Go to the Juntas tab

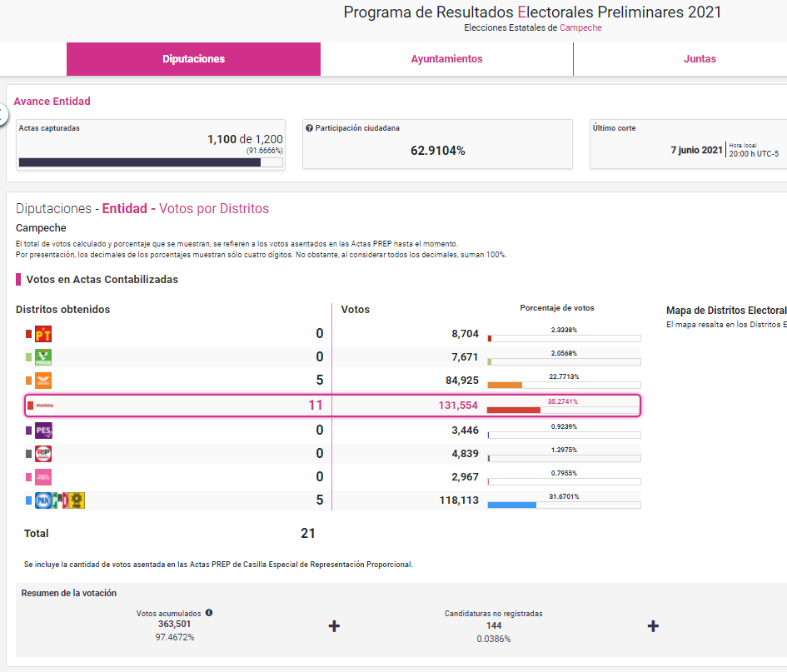[700, 59]
